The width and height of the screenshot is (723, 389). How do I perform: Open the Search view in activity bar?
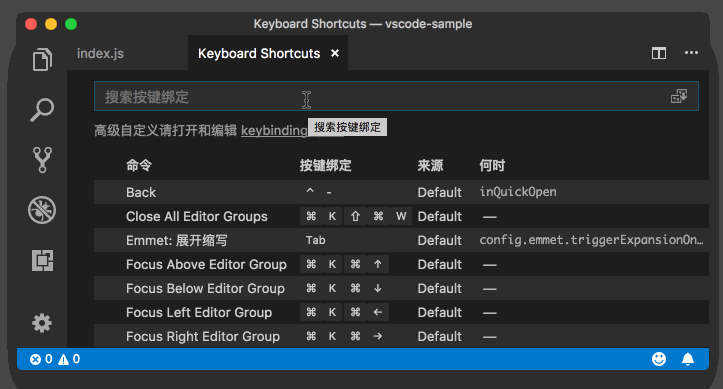pyautogui.click(x=42, y=110)
